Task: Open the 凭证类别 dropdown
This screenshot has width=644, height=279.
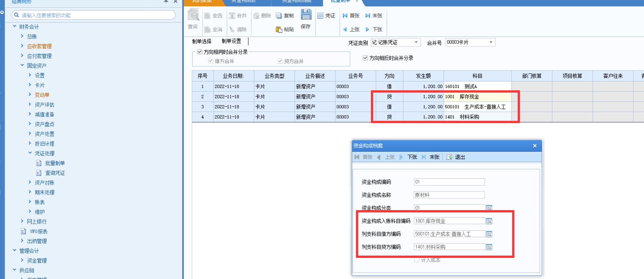Action: tap(416, 42)
